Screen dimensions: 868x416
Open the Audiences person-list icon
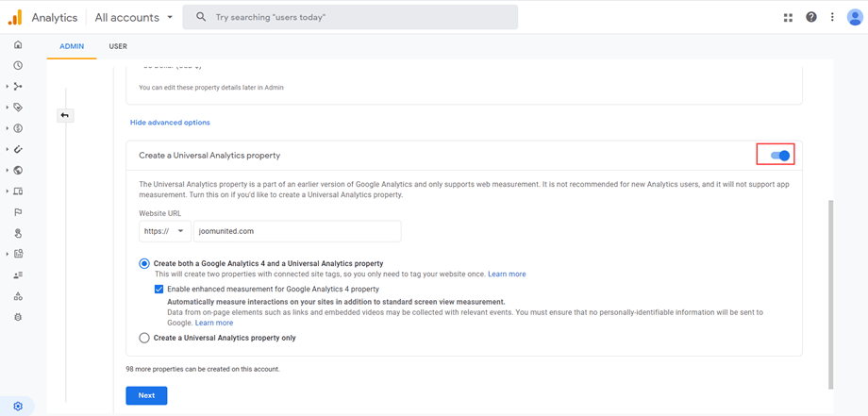pyautogui.click(x=18, y=275)
